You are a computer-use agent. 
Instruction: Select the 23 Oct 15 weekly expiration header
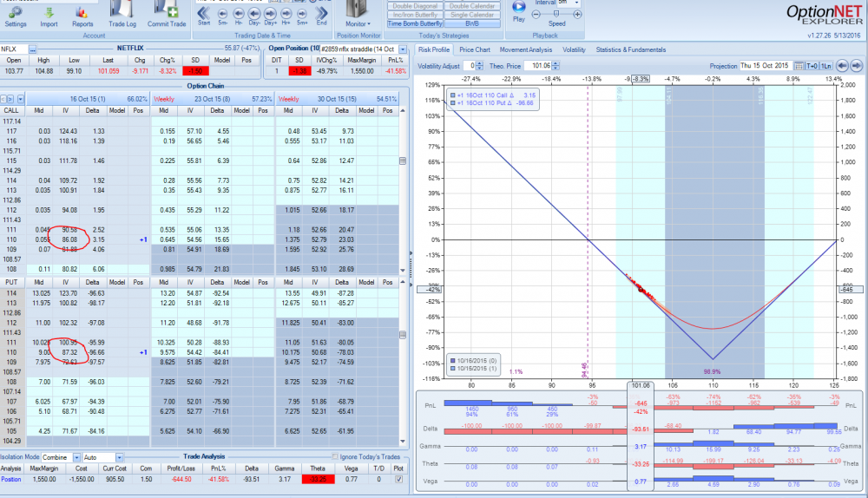(213, 99)
